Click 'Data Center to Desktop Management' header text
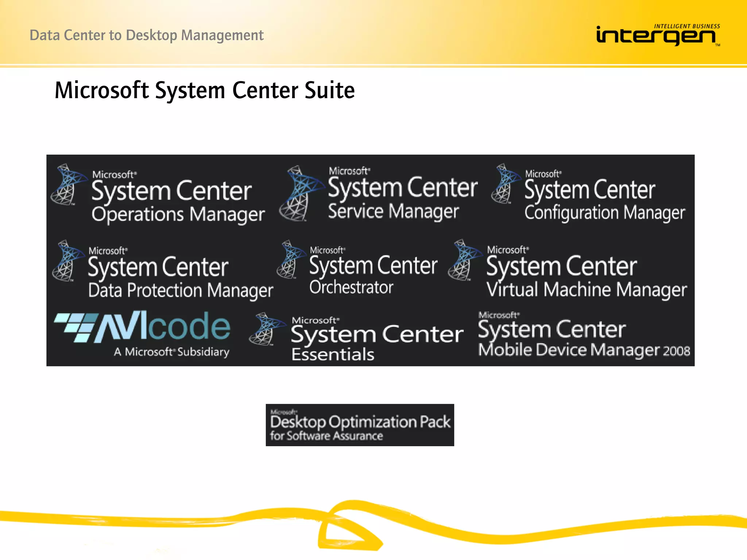Screen dimensions: 747x560 coord(146,35)
